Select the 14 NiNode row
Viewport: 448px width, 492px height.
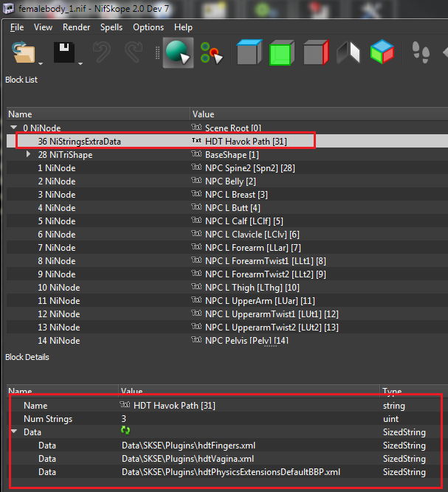click(x=227, y=341)
